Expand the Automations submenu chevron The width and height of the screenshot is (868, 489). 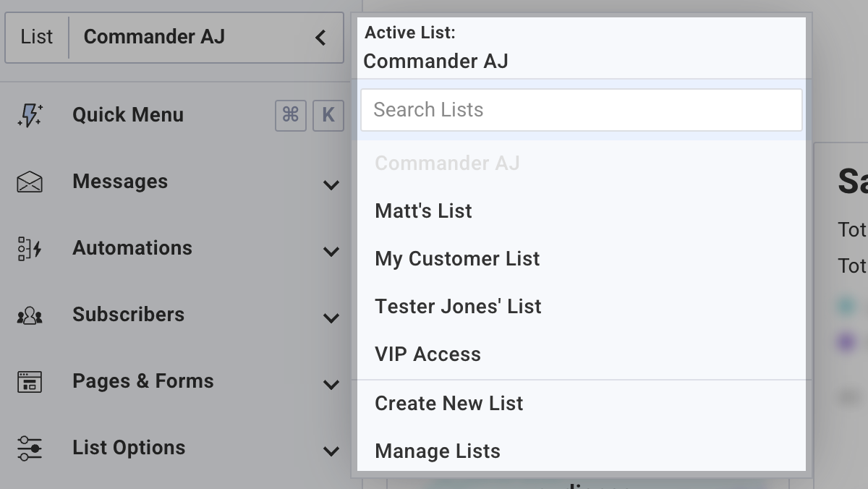(x=331, y=251)
